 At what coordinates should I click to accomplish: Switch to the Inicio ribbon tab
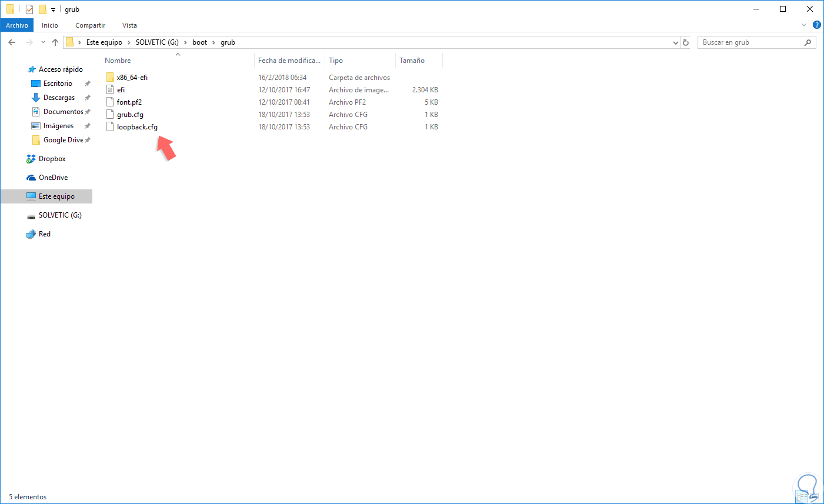(50, 25)
